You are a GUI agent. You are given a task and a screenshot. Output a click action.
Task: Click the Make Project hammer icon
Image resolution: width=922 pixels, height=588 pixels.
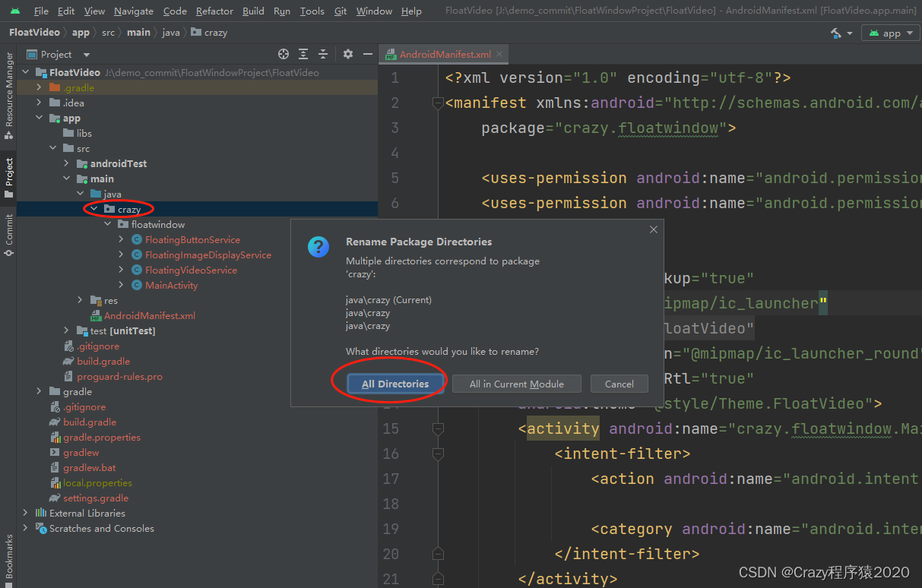(x=837, y=33)
